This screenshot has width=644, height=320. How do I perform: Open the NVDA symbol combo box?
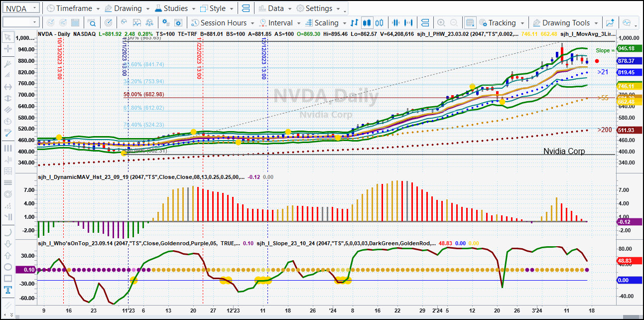[20, 8]
